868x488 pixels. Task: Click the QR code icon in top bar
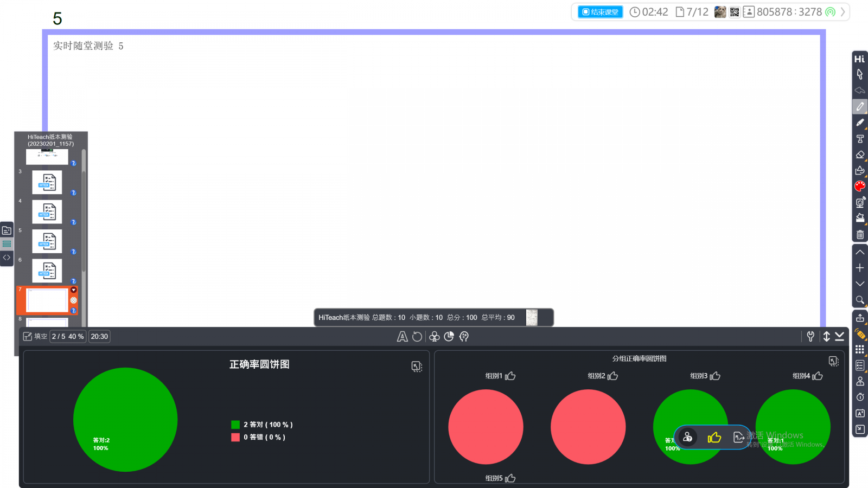coord(735,12)
